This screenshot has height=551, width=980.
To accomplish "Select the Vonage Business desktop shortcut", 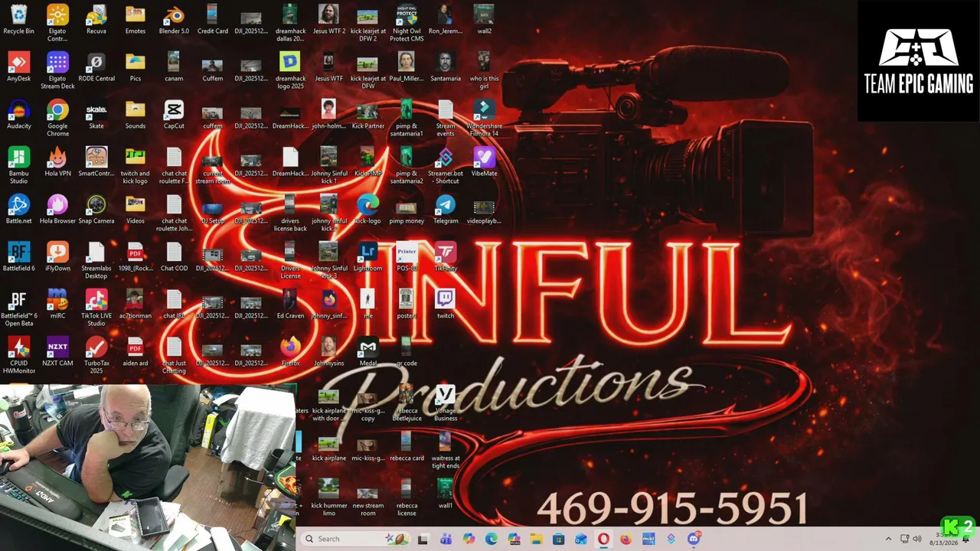I will pyautogui.click(x=445, y=403).
